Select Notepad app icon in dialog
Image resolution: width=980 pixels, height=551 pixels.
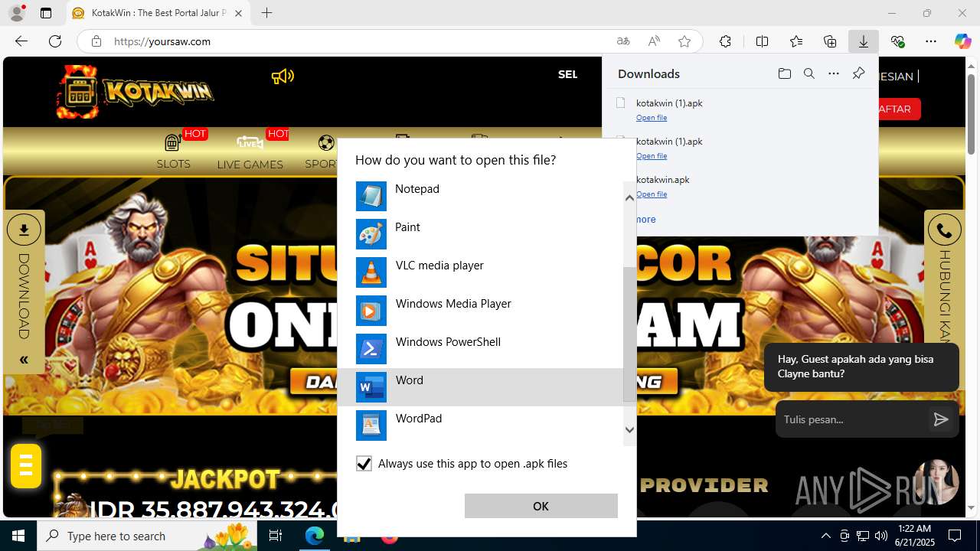point(371,196)
